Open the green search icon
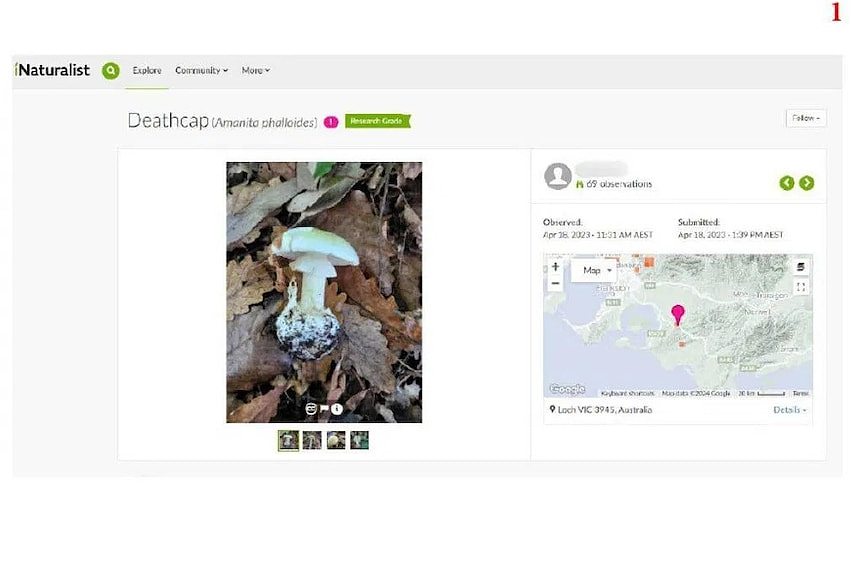862x575 pixels. pyautogui.click(x=110, y=70)
